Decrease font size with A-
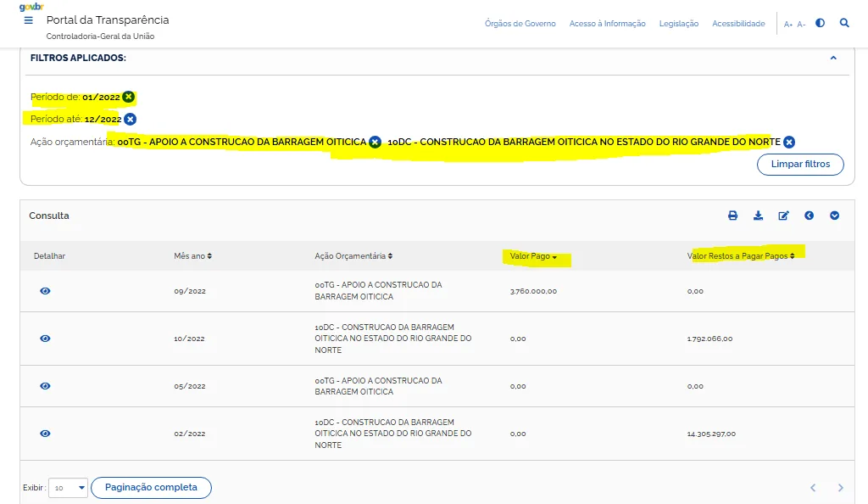Screen dimensions: 868x504 [x=801, y=24]
